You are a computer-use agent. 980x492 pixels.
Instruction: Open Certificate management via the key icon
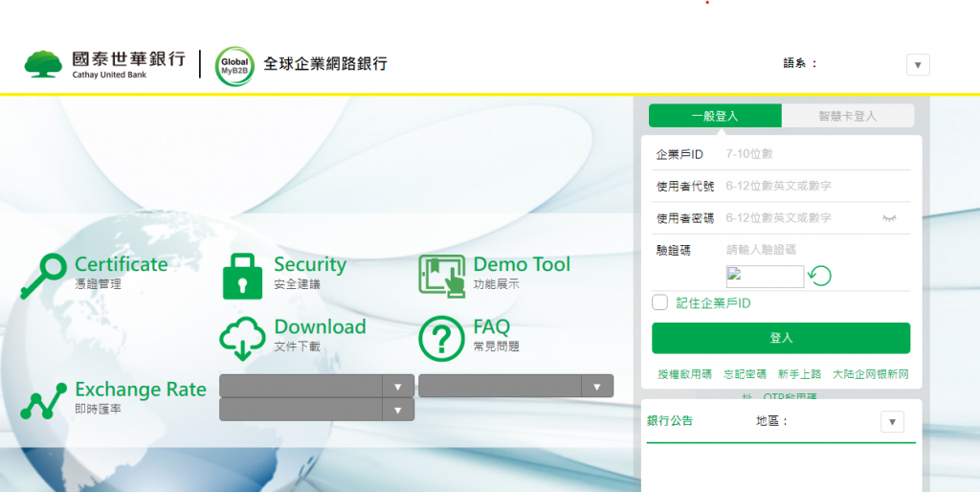click(43, 276)
